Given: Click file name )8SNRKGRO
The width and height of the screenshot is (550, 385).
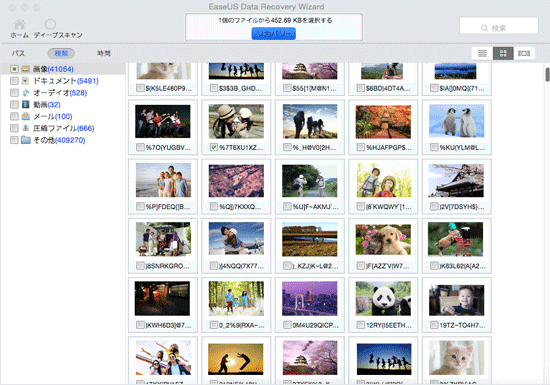Looking at the screenshot, I should click(x=167, y=266).
